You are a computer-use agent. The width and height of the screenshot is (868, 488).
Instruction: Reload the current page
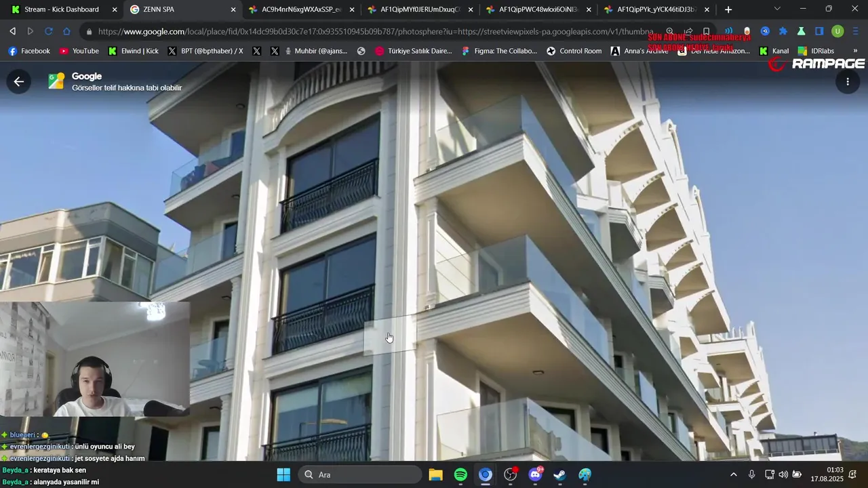point(49,31)
